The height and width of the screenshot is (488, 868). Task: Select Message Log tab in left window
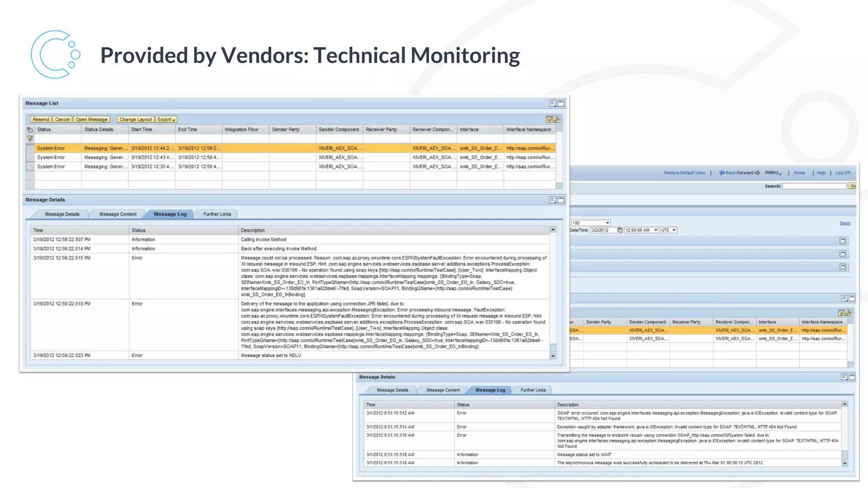[x=170, y=214]
